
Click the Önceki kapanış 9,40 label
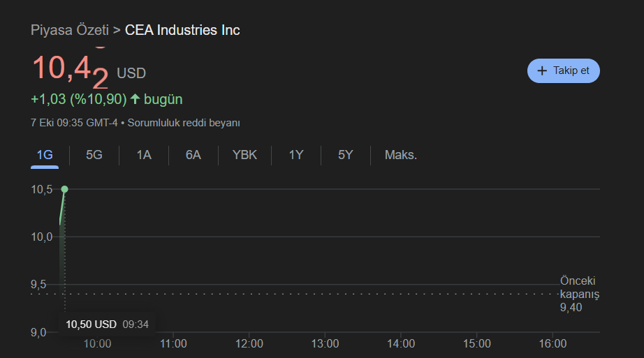pyautogui.click(x=579, y=293)
